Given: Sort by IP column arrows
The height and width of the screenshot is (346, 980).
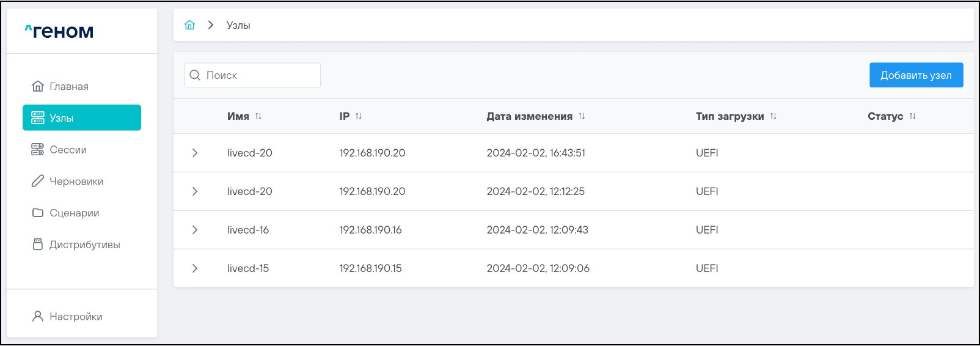Looking at the screenshot, I should tap(359, 116).
